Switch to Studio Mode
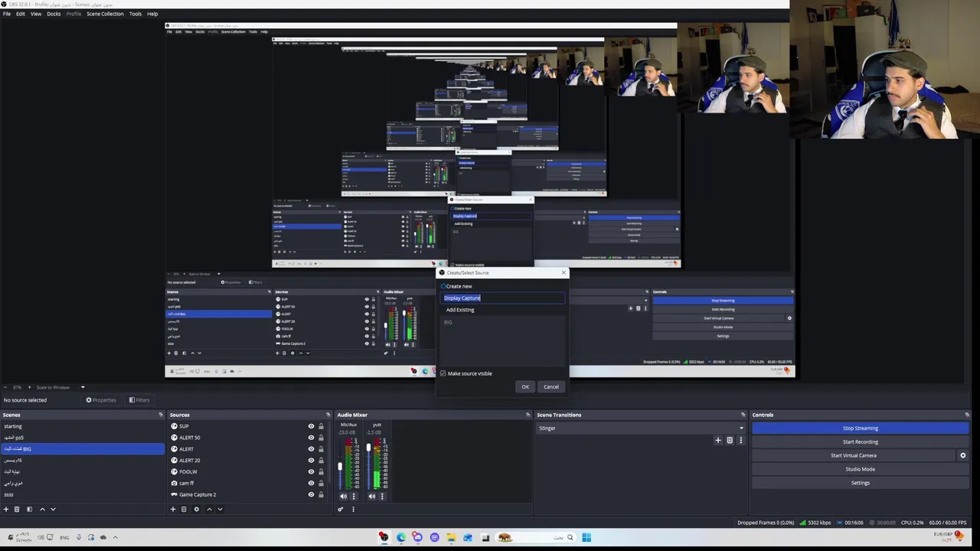Image resolution: width=980 pixels, height=551 pixels. coord(861,469)
